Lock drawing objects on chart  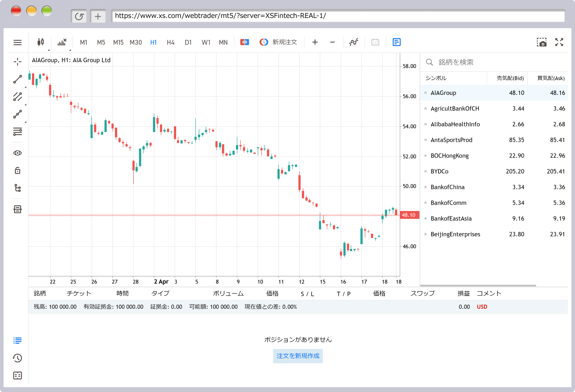tap(18, 170)
